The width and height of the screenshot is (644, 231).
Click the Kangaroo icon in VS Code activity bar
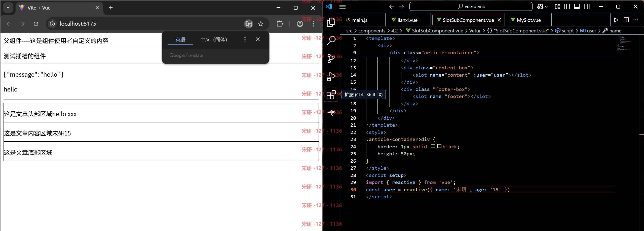(x=331, y=113)
